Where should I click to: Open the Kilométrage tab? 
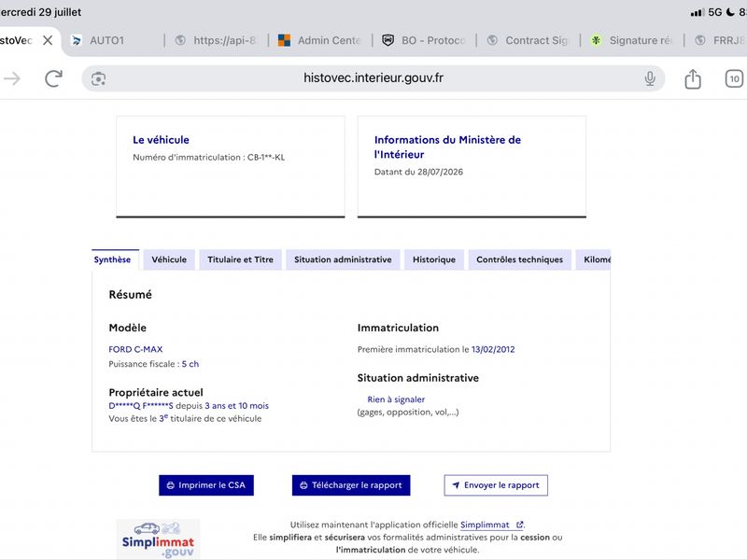click(x=594, y=259)
